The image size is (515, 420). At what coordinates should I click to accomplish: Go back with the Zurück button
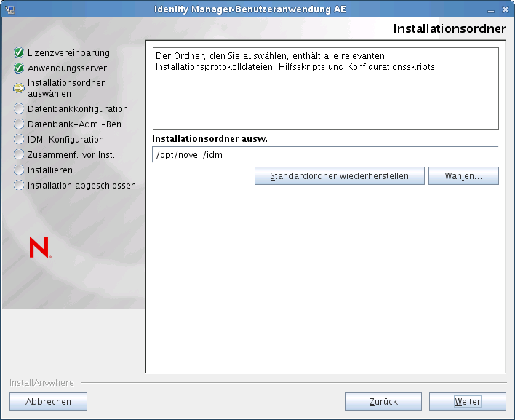(x=383, y=401)
